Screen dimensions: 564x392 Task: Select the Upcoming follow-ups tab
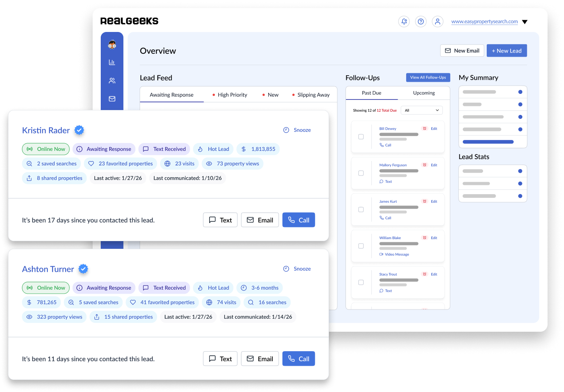424,93
